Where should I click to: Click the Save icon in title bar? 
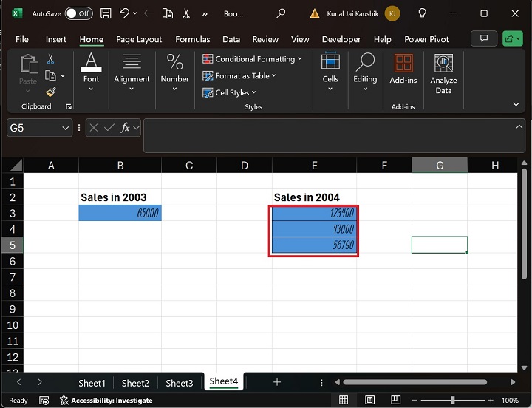(106, 13)
